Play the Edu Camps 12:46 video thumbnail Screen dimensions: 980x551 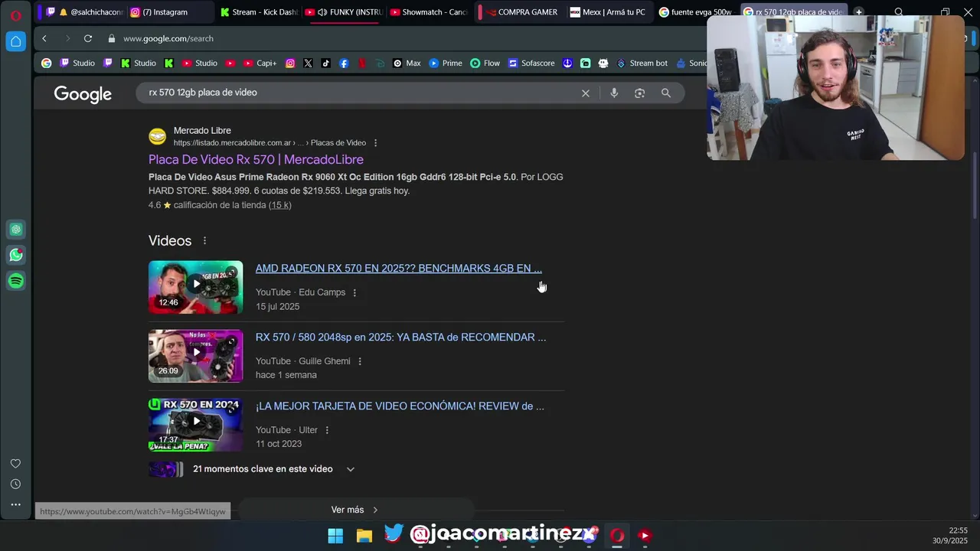195,287
